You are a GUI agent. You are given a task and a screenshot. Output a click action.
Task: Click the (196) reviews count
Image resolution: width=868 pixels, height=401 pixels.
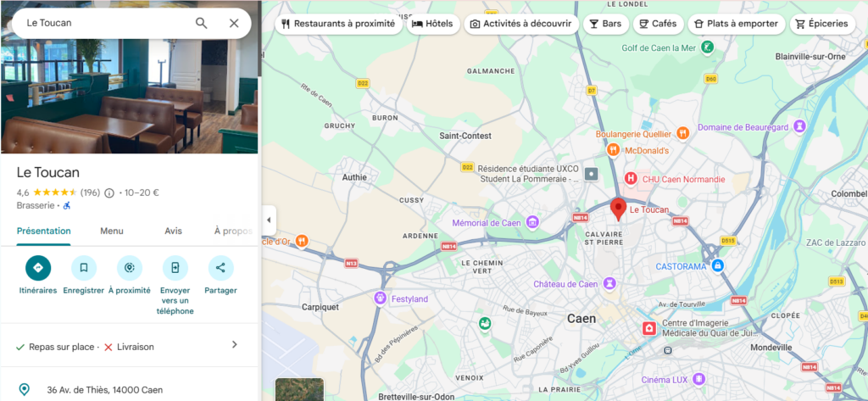pyautogui.click(x=90, y=192)
